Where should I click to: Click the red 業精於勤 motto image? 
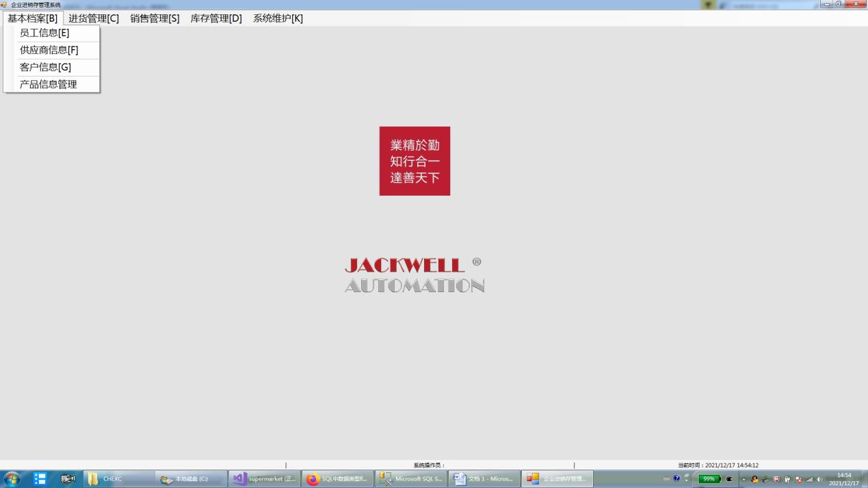[x=415, y=161]
